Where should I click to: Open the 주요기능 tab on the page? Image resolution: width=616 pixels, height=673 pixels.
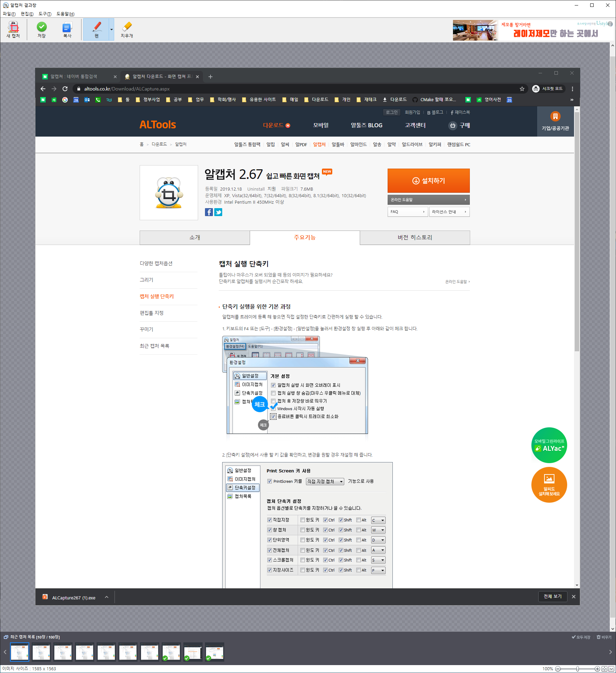(305, 237)
